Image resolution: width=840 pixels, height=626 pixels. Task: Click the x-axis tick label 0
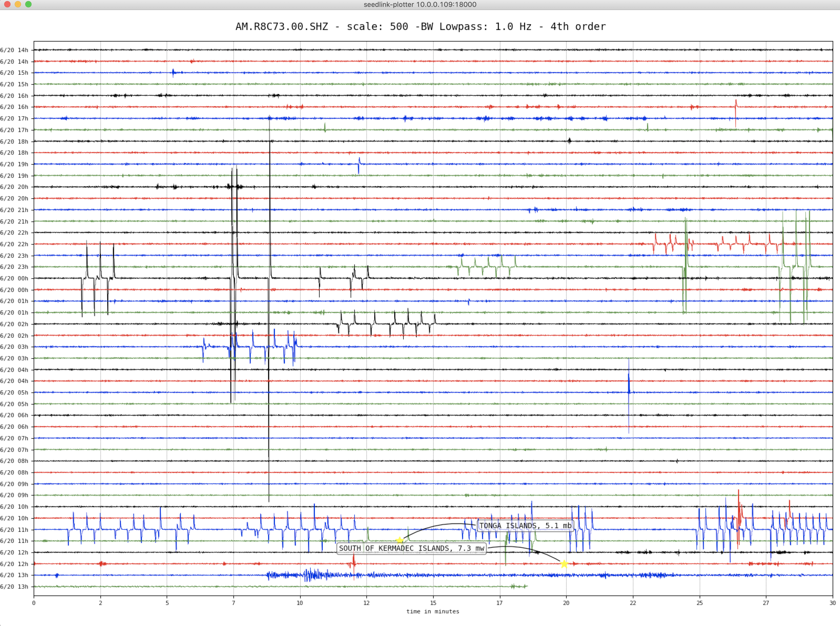click(x=34, y=603)
